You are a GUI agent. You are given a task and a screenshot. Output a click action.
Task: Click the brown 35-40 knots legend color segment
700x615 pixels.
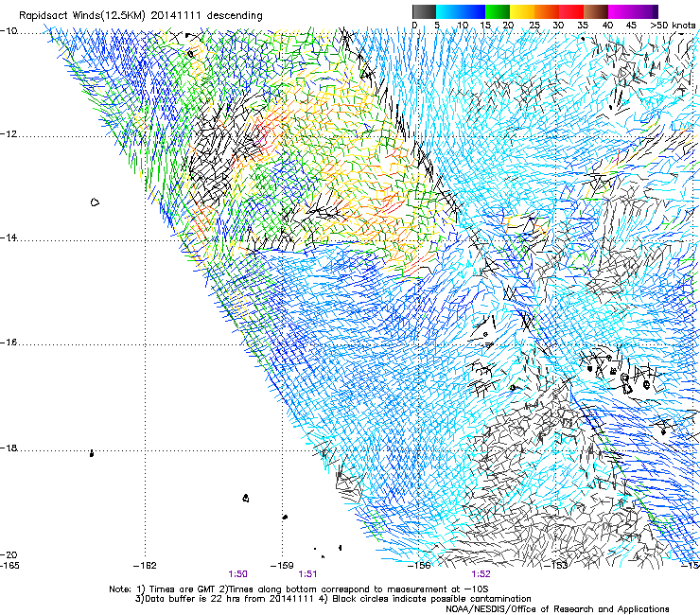tap(596, 11)
